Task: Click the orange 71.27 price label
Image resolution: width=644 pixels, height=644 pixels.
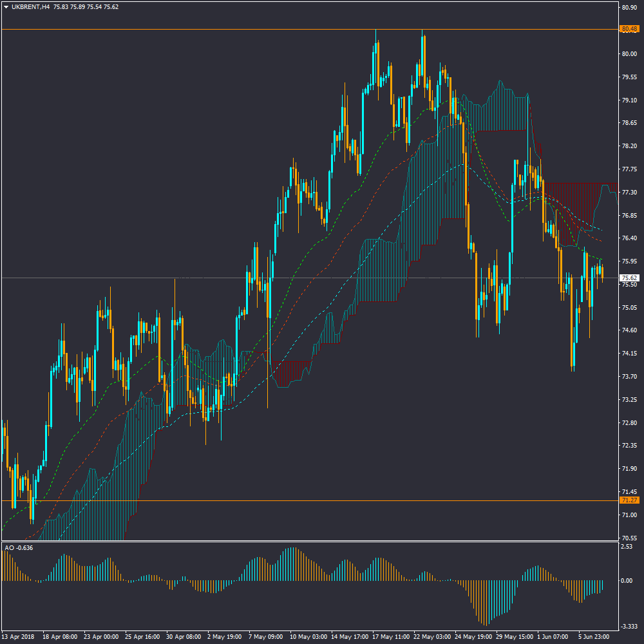Action: (x=628, y=500)
